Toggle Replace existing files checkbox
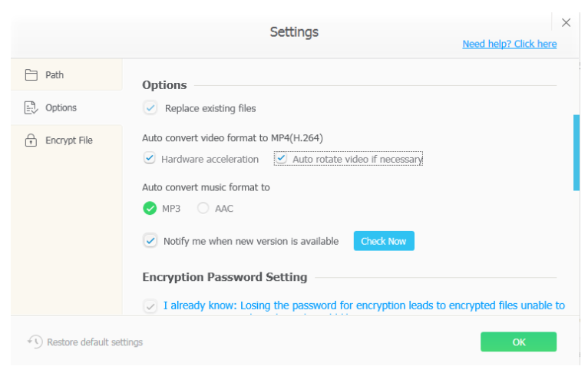 click(150, 108)
